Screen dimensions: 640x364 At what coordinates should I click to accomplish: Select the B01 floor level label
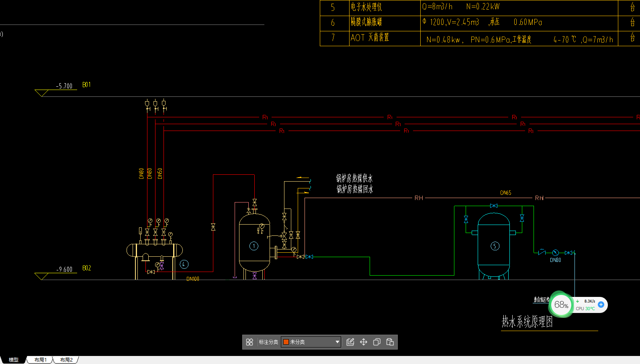coord(86,85)
